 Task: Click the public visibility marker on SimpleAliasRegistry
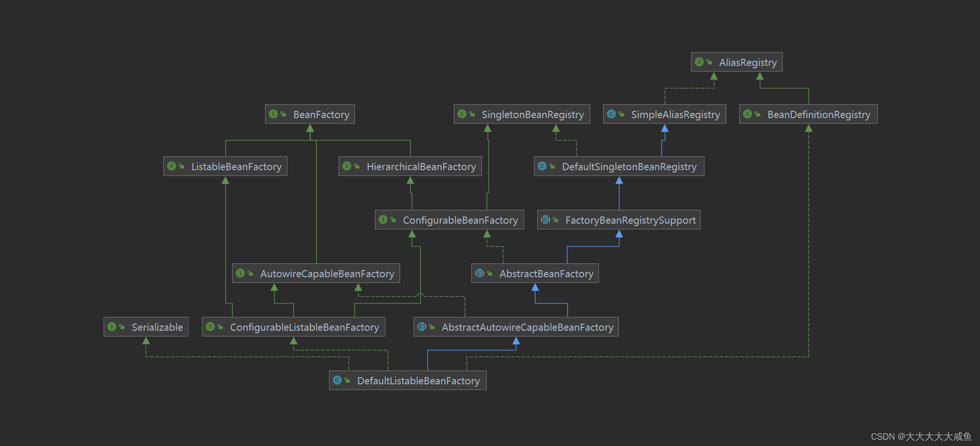pyautogui.click(x=621, y=114)
